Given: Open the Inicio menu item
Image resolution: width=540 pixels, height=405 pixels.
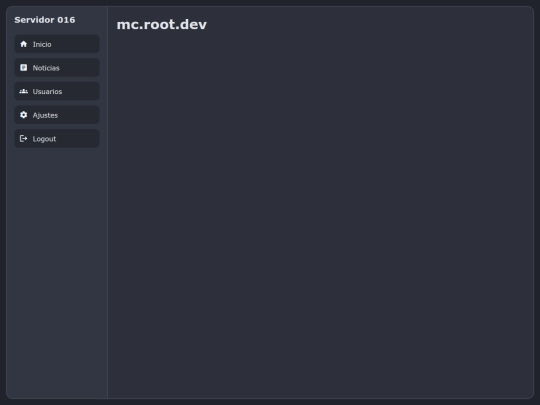Looking at the screenshot, I should click(57, 44).
